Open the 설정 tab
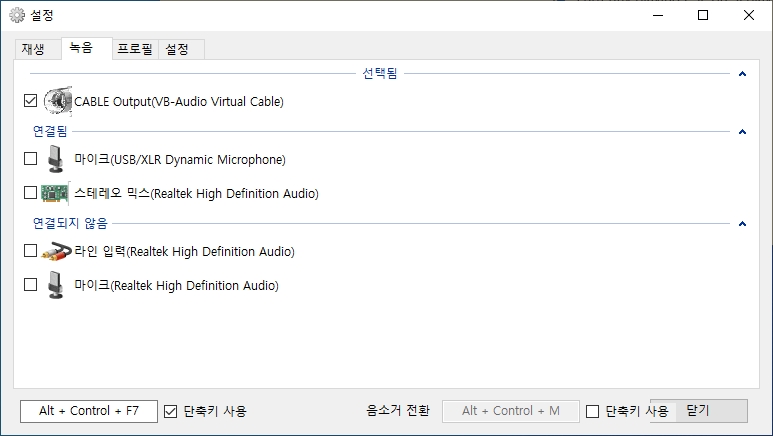The image size is (773, 436). tap(181, 49)
